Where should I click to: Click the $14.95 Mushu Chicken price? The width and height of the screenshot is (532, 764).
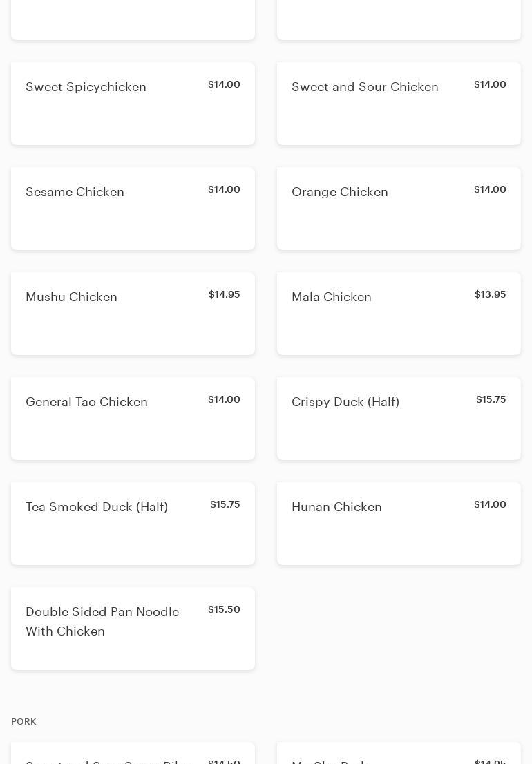pos(224,294)
